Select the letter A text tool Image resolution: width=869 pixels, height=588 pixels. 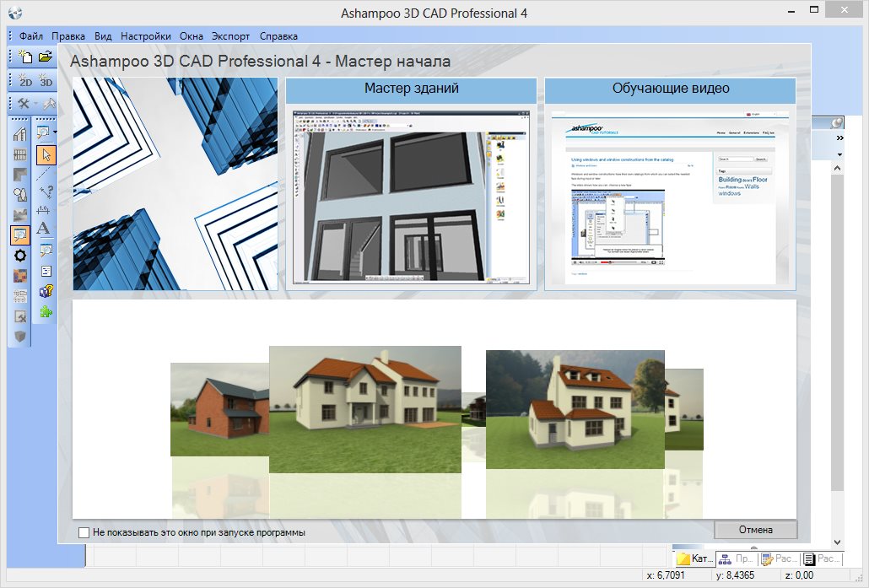(43, 229)
